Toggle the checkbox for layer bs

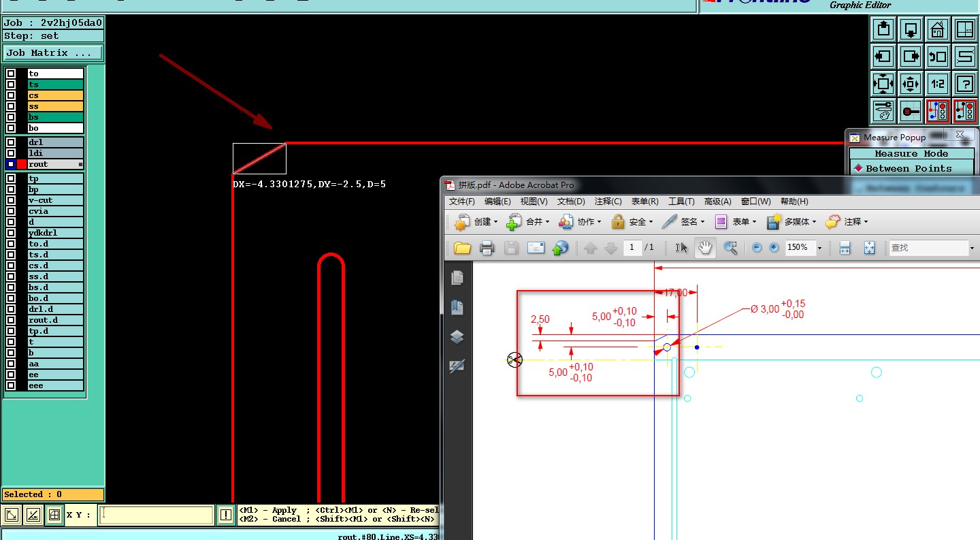click(x=11, y=117)
